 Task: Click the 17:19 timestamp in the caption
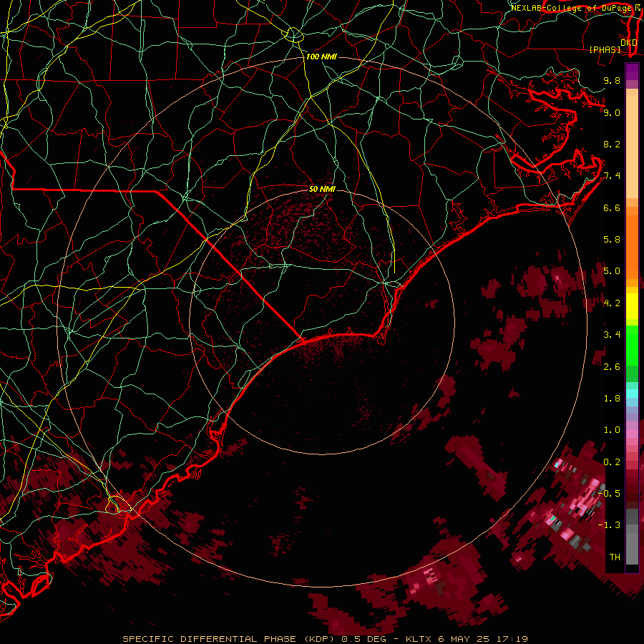[512, 639]
